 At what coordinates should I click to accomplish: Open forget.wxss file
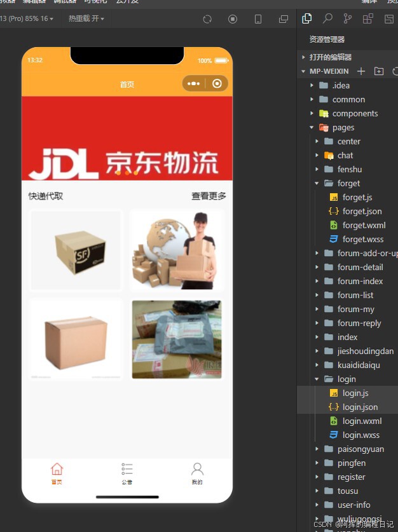click(x=362, y=239)
